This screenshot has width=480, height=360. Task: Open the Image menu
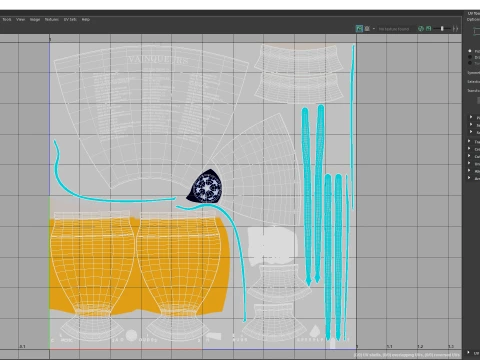coord(35,20)
